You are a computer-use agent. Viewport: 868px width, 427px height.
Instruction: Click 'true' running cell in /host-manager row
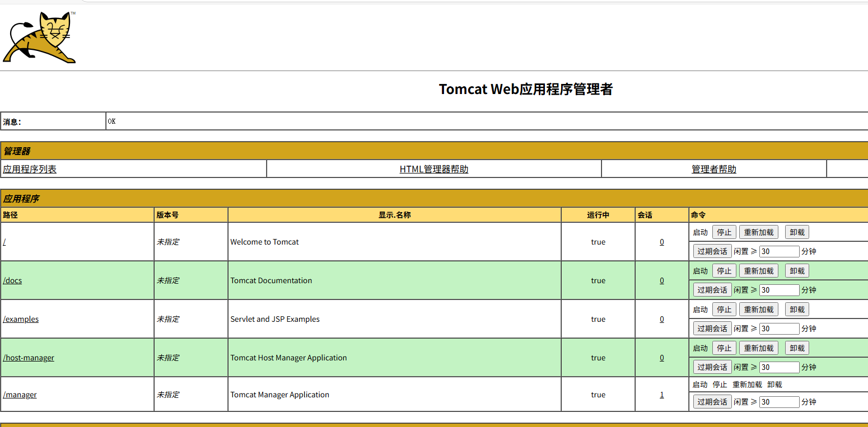click(598, 358)
